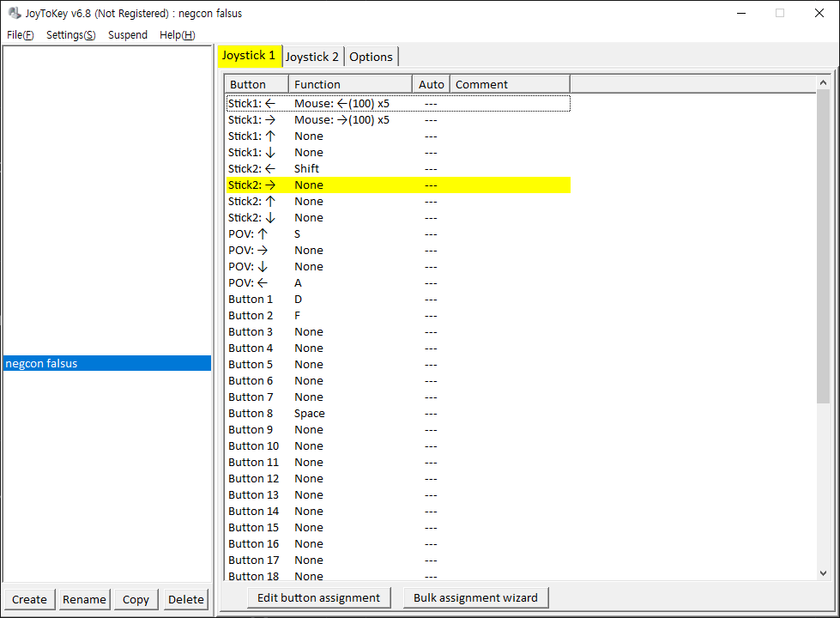Select the negcon falsus profile
The width and height of the screenshot is (840, 618).
107,363
